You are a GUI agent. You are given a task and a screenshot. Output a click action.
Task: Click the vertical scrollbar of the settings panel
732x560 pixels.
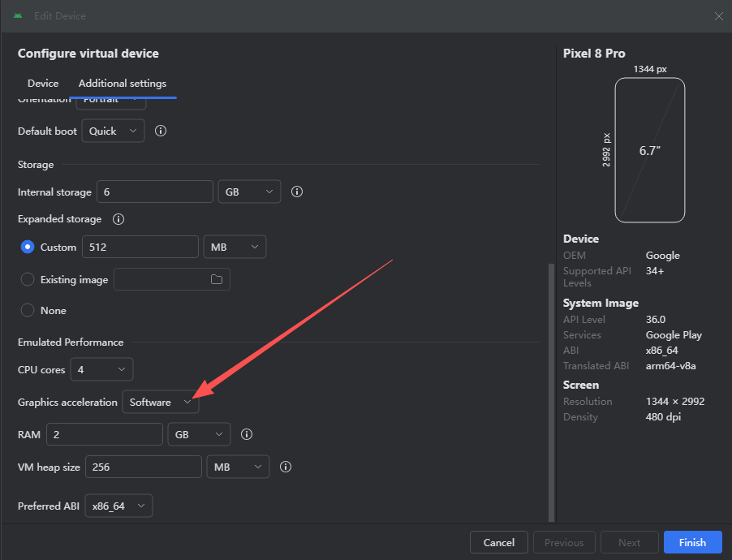pos(552,390)
